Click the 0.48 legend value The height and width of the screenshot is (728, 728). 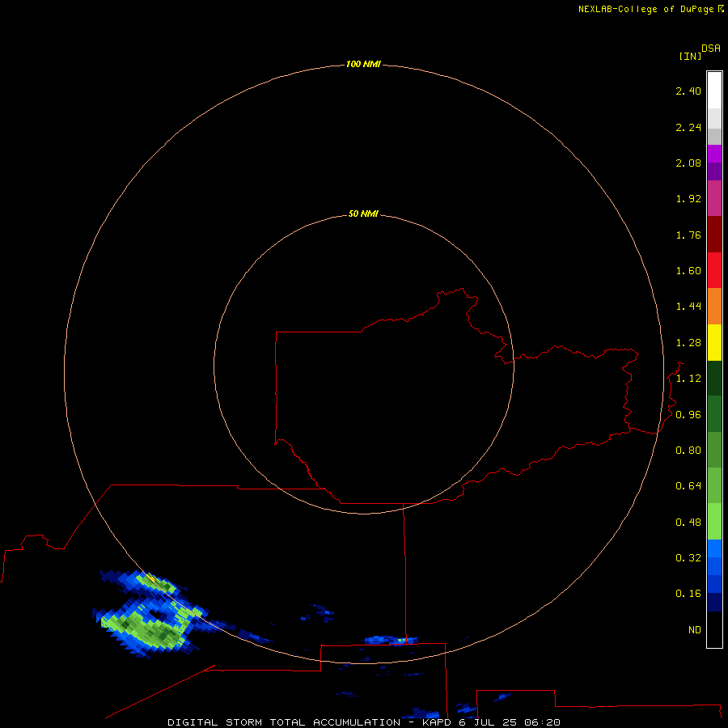coord(688,523)
